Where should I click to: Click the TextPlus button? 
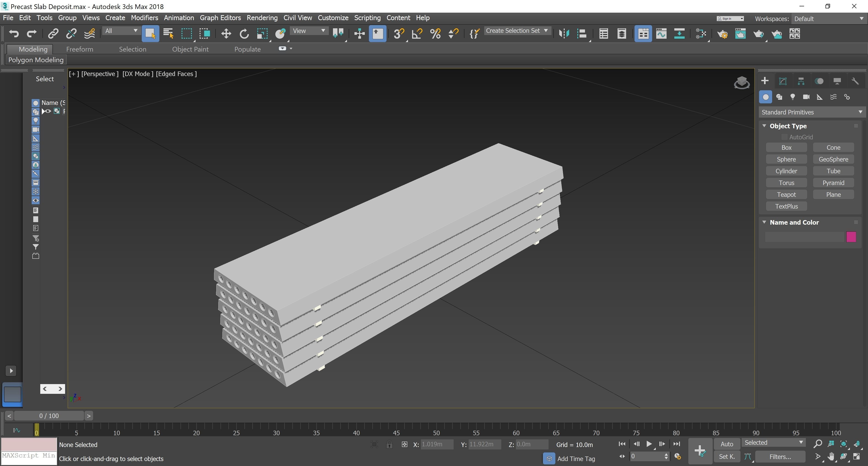786,206
